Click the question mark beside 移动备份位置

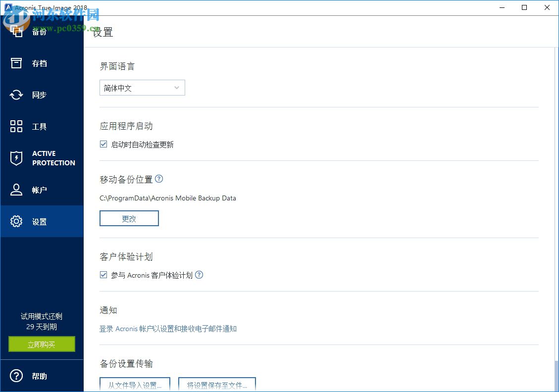click(x=159, y=179)
